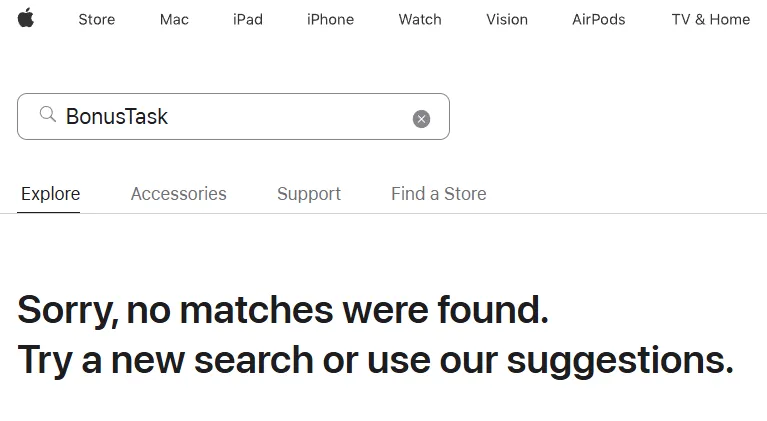Go to the AirPods section

click(x=599, y=19)
